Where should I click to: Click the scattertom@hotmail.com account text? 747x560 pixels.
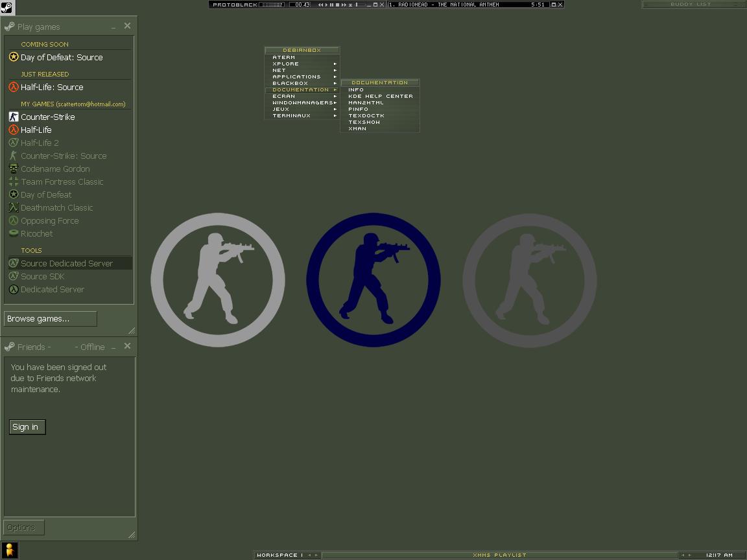pos(91,104)
